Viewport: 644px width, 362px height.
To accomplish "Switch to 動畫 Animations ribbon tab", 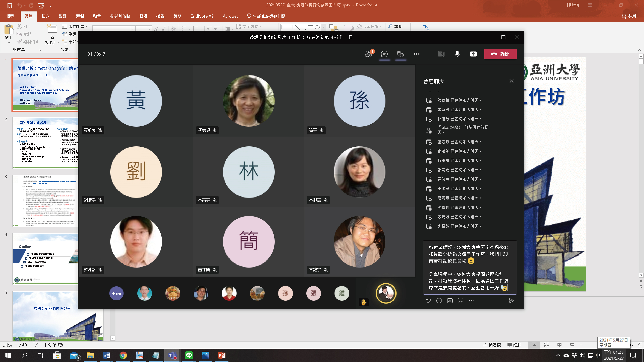I will point(97,16).
